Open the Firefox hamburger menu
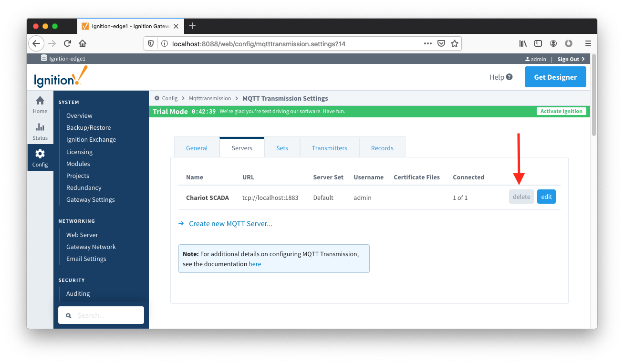The width and height of the screenshot is (624, 364). 588,43
